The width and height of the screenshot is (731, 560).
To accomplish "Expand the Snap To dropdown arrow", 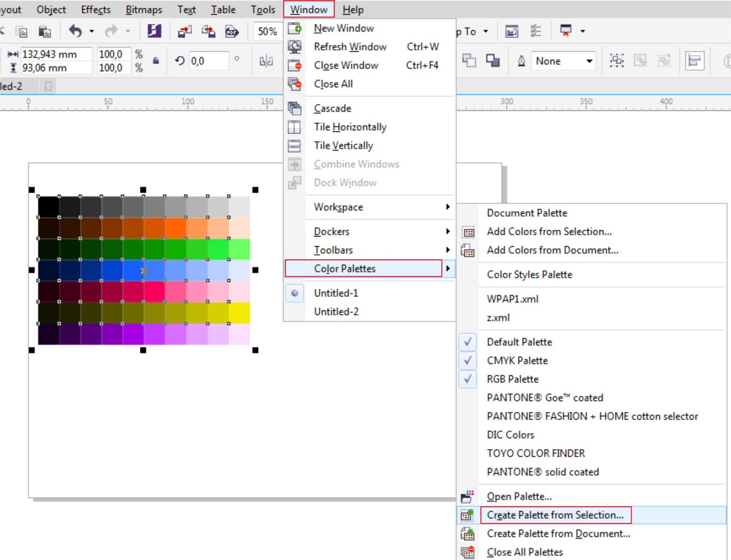I will (486, 31).
